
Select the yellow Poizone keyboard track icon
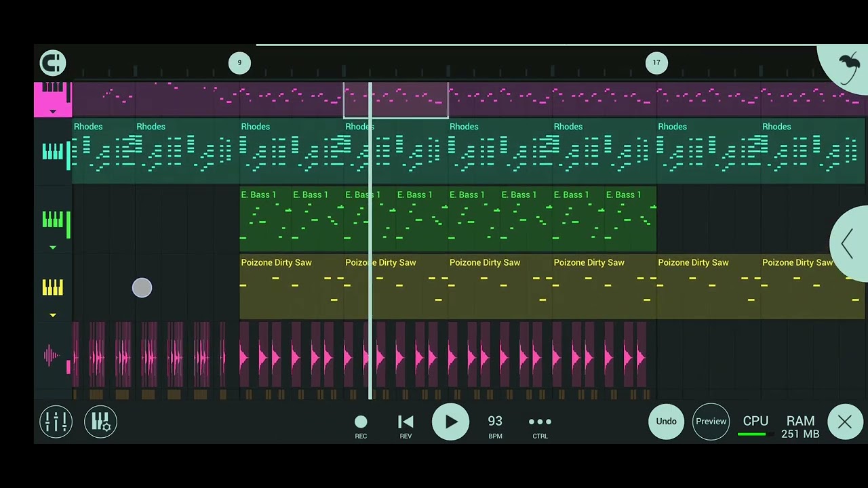point(52,287)
